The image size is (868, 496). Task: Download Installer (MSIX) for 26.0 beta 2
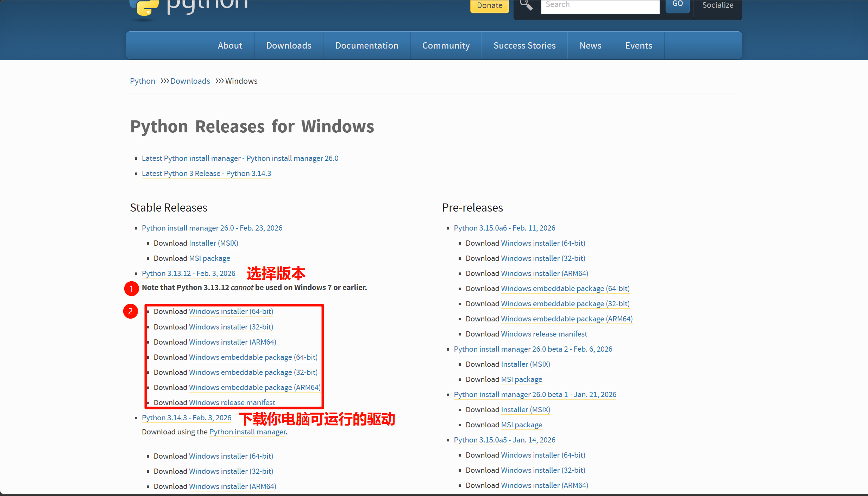click(x=525, y=364)
